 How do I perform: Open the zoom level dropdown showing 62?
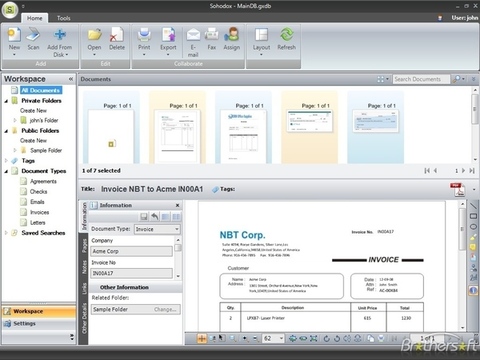click(281, 338)
